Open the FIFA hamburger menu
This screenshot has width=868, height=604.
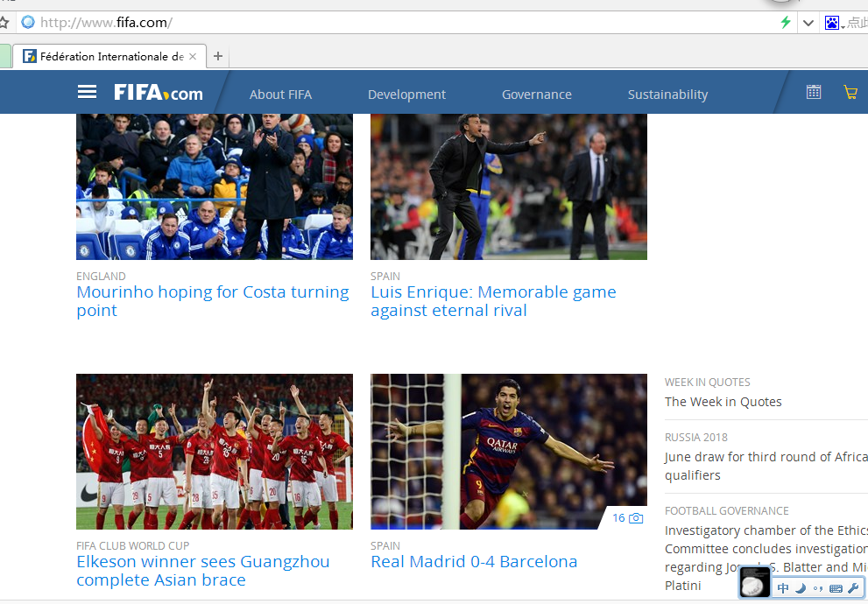coord(87,92)
